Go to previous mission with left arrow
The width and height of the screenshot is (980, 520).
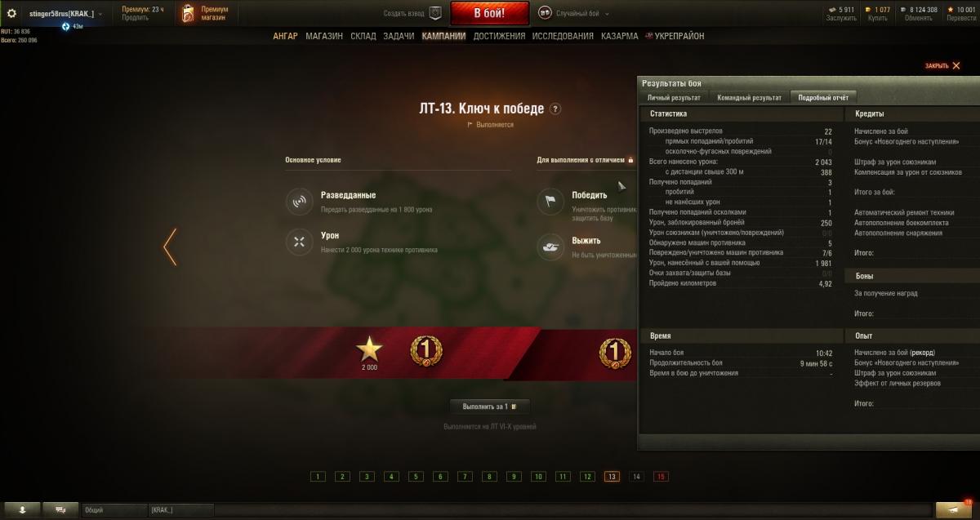170,247
